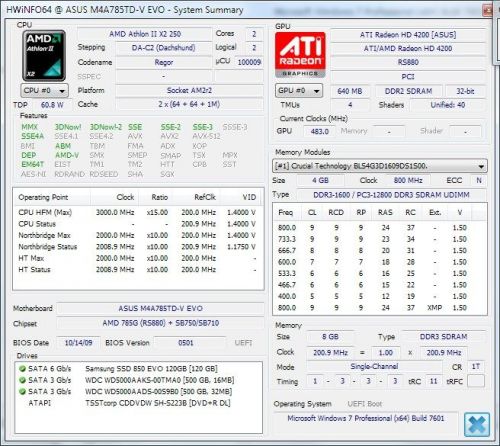Click the greyed AES-NI feature flag

(x=33, y=174)
